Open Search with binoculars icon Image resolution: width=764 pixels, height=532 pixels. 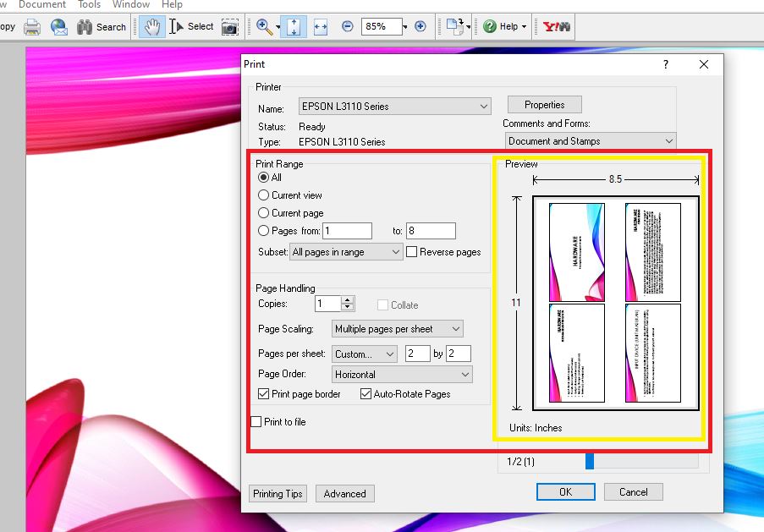(x=102, y=27)
